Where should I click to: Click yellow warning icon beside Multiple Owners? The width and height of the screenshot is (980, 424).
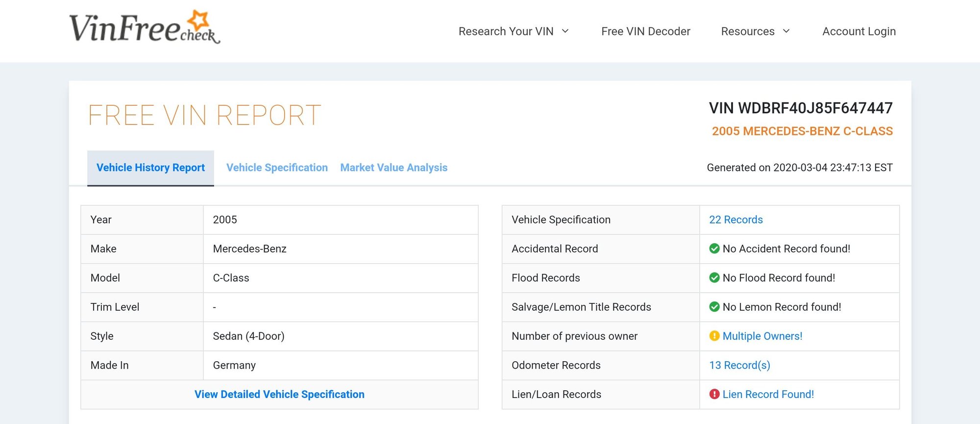[714, 336]
